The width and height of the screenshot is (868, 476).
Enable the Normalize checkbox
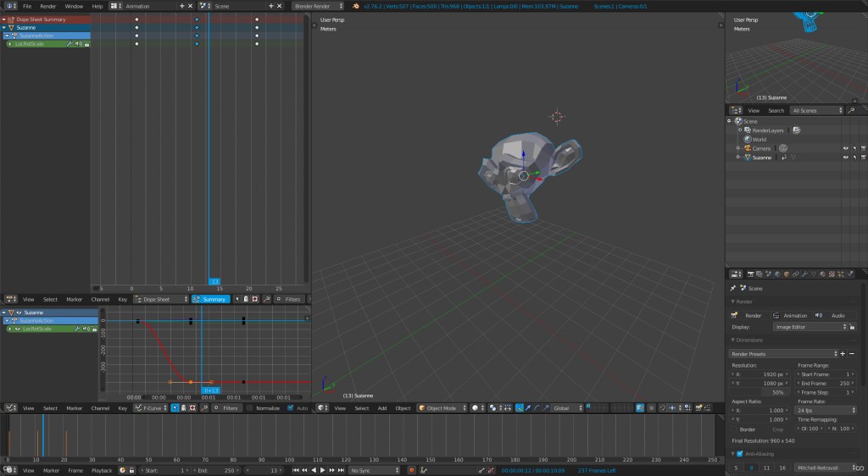pos(249,408)
